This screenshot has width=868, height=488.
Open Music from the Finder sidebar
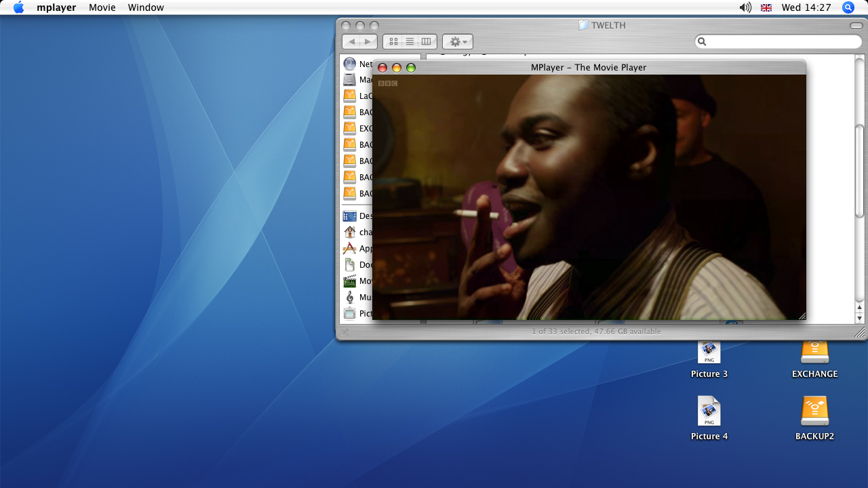357,297
